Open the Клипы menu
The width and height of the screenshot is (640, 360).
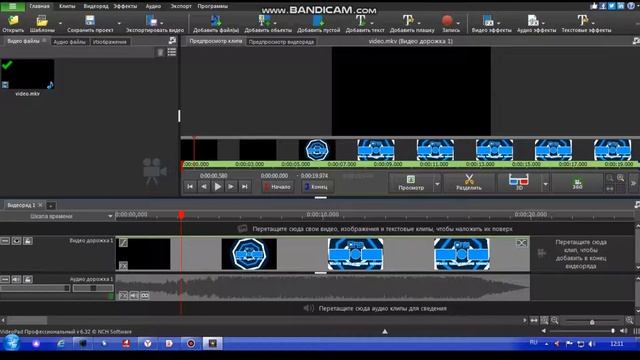(x=67, y=6)
